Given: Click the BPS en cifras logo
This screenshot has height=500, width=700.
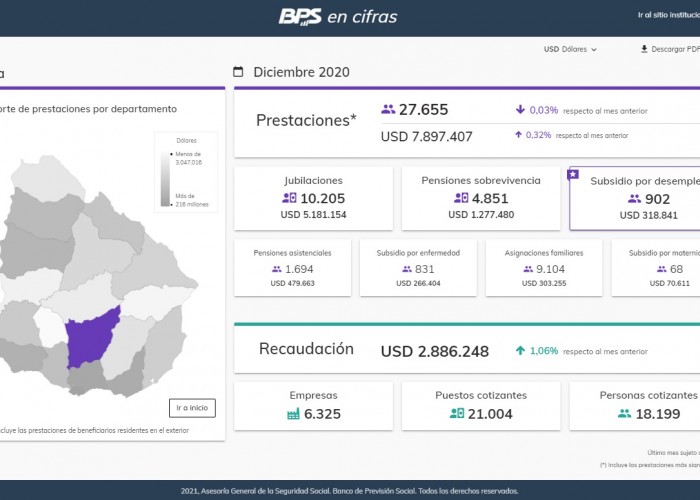Looking at the screenshot, I should point(337,16).
